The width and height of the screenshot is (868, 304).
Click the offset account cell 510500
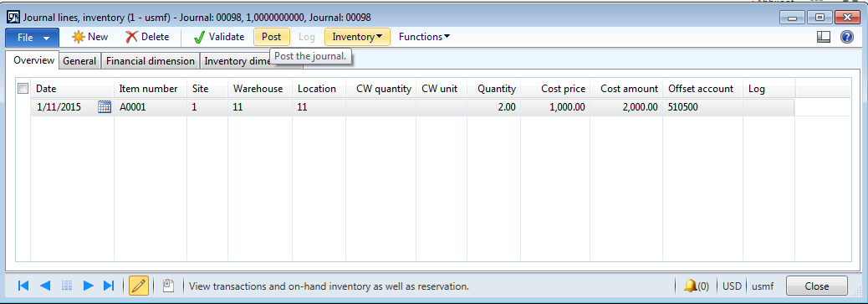pyautogui.click(x=703, y=107)
